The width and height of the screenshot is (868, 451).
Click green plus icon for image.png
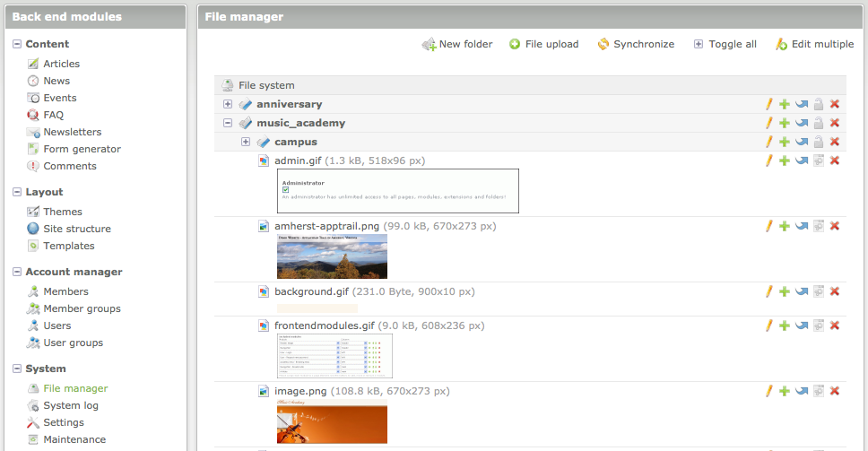(x=785, y=391)
